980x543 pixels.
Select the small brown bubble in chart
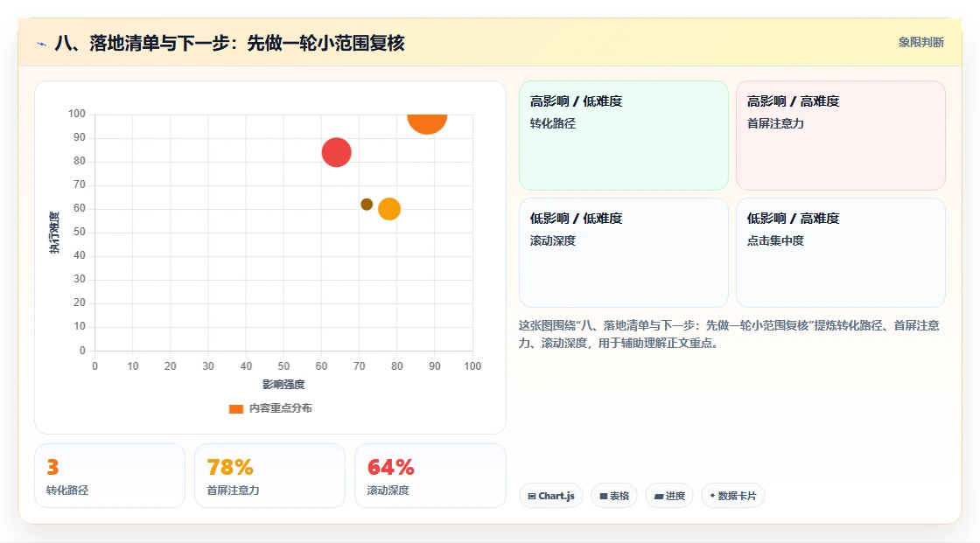[367, 205]
